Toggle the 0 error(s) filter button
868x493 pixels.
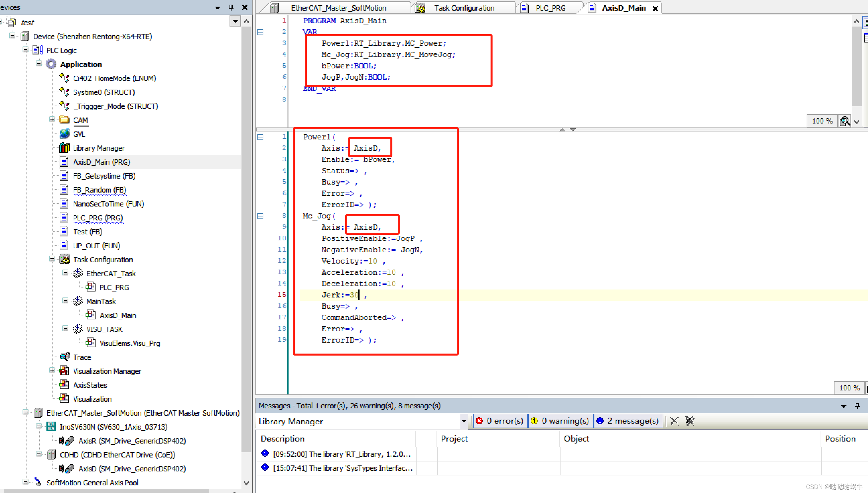pos(500,421)
